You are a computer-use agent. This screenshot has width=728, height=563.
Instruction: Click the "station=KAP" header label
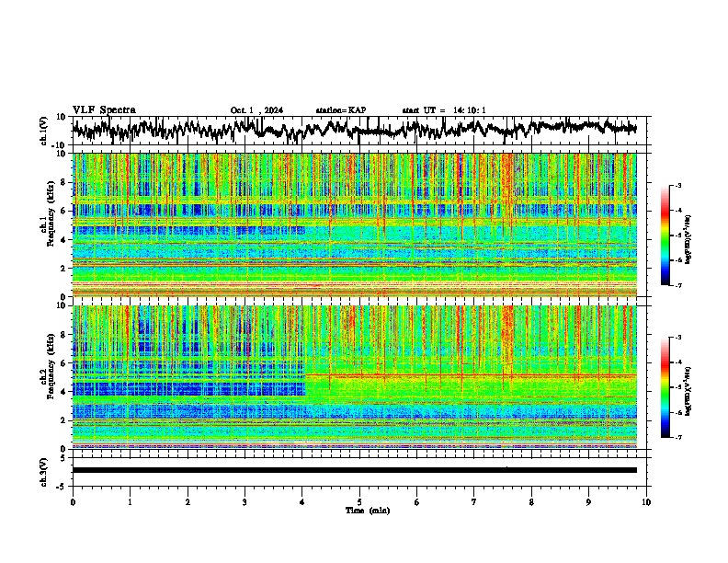[341, 110]
